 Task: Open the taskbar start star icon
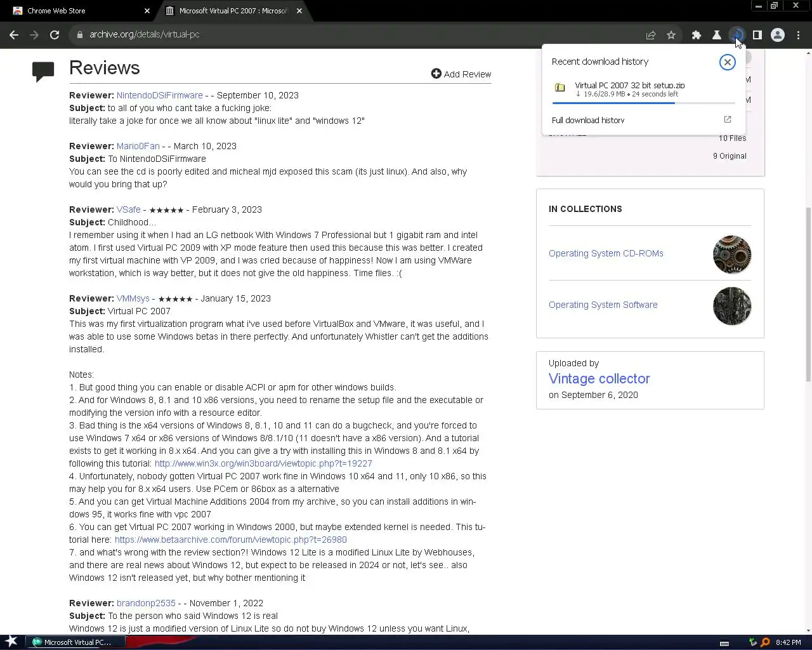click(11, 642)
